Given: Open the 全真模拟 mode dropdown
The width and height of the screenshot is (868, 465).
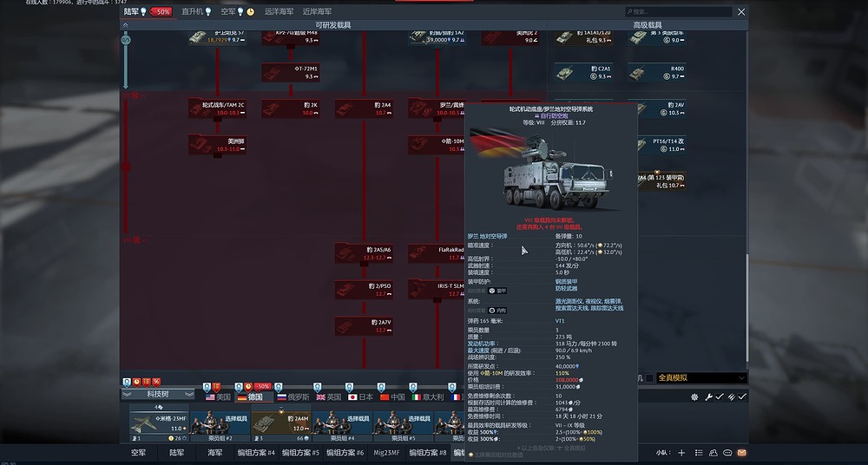Looking at the screenshot, I should coord(701,377).
